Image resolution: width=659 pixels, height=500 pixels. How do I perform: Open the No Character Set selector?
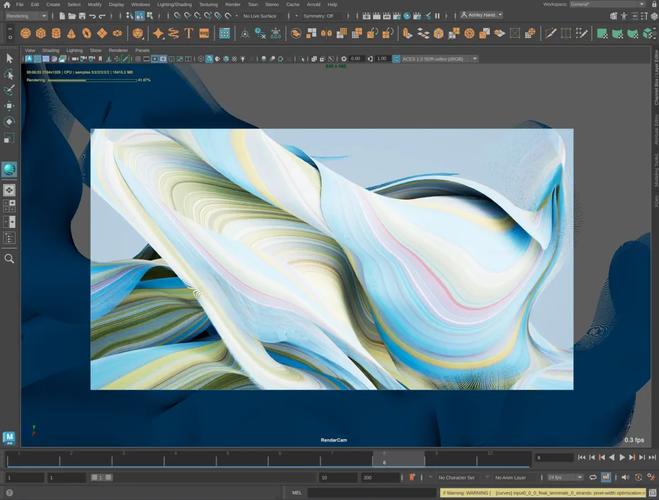[457, 478]
